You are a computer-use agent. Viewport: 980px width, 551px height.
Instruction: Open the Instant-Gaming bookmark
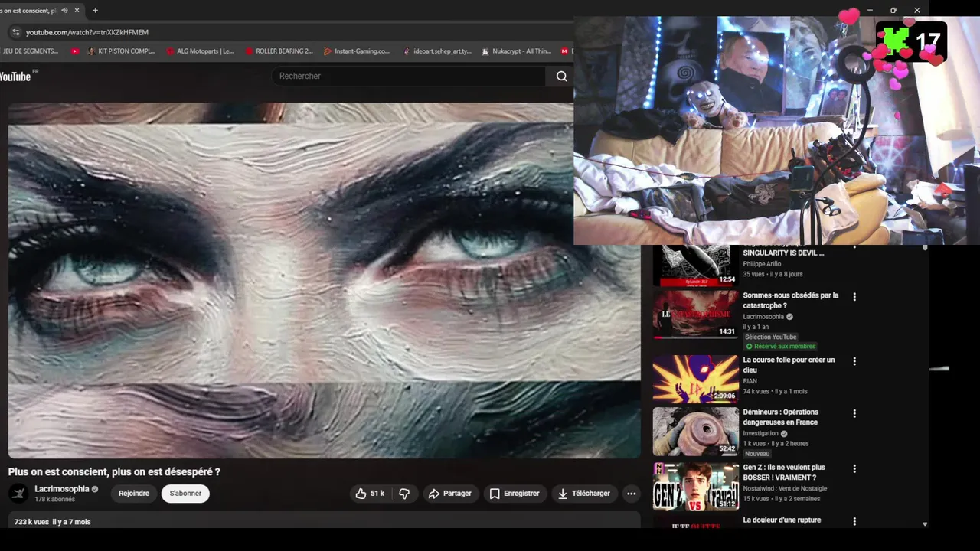click(x=357, y=51)
